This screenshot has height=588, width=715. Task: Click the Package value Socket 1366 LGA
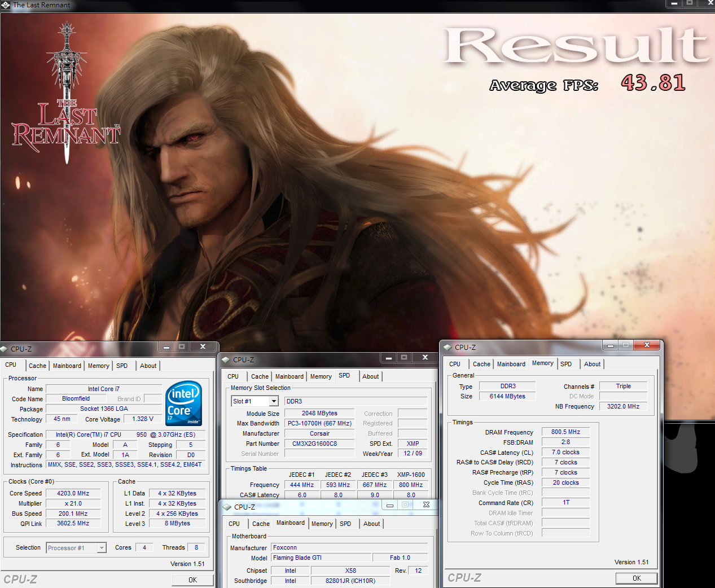104,409
